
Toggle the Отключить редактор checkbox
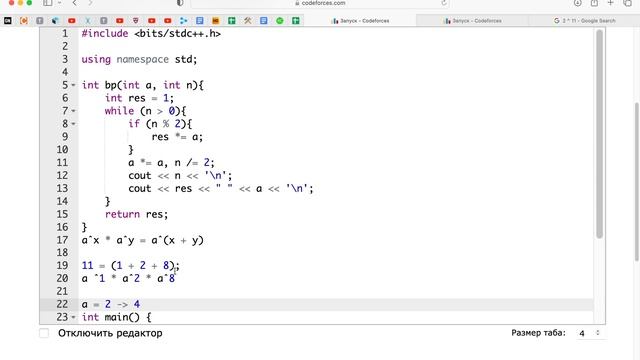point(44,333)
